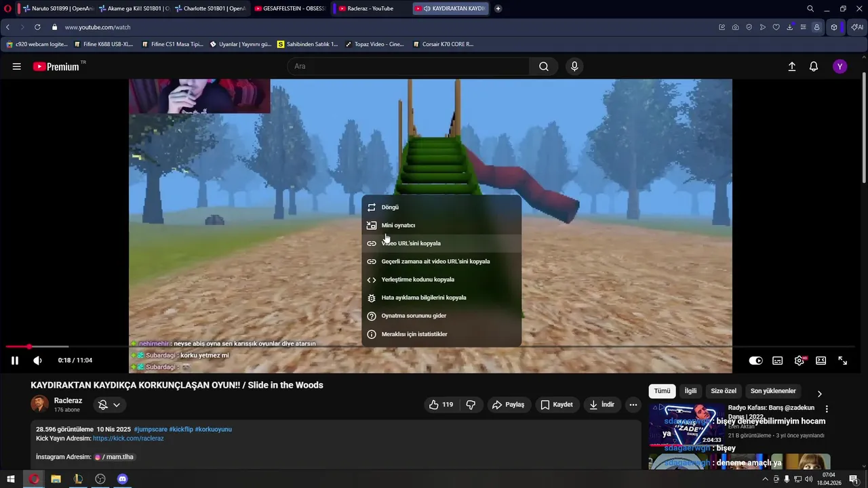Image resolution: width=868 pixels, height=488 pixels.
Task: Open player settings gear
Action: tap(800, 361)
